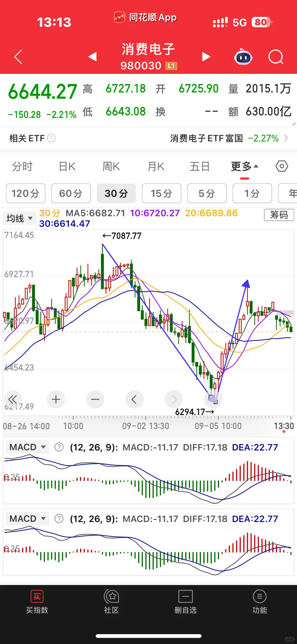Open chart settings hexagon icon
The image size is (297, 644).
282,166
